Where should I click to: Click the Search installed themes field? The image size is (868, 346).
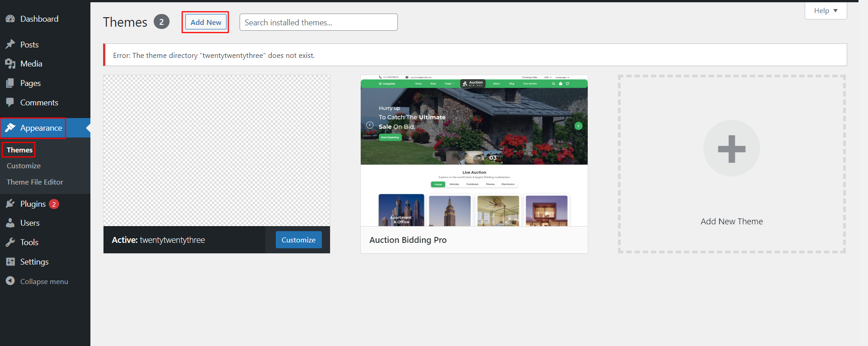(318, 22)
